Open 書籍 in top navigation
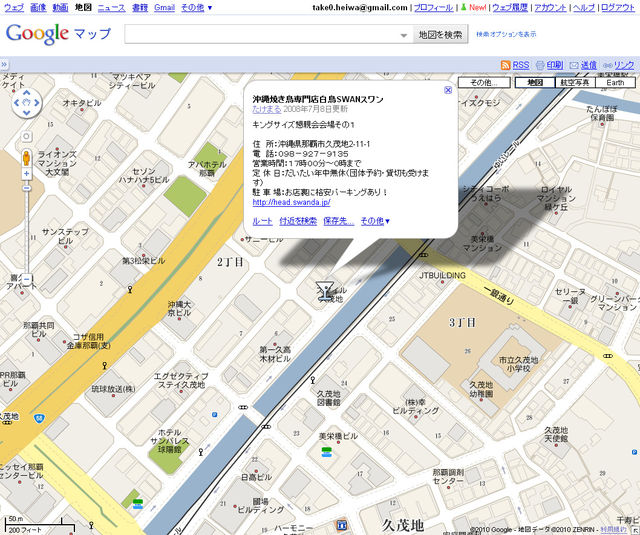 [x=140, y=7]
